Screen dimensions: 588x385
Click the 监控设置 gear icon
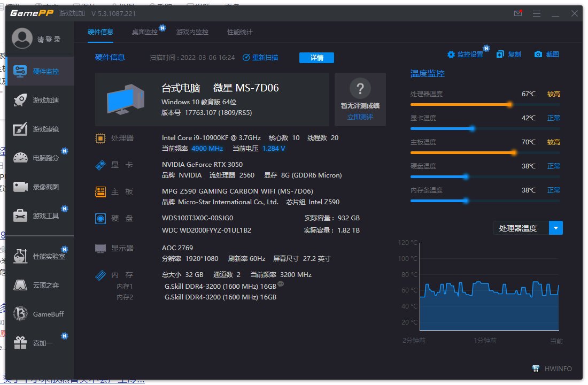point(451,55)
